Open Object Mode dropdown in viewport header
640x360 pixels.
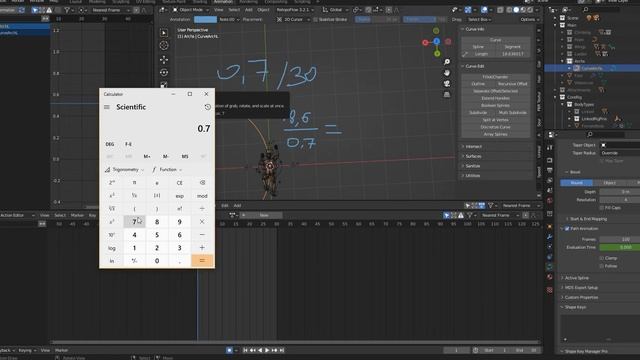pos(191,10)
